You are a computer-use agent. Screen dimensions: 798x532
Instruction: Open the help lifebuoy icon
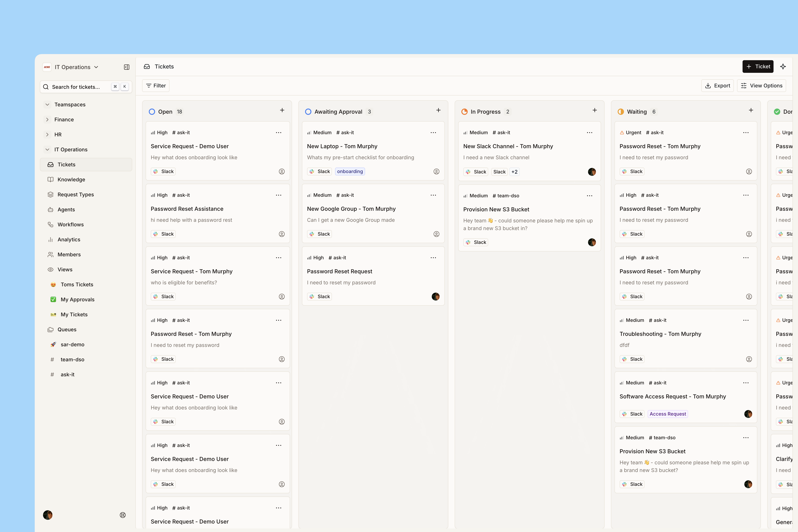pyautogui.click(x=123, y=515)
